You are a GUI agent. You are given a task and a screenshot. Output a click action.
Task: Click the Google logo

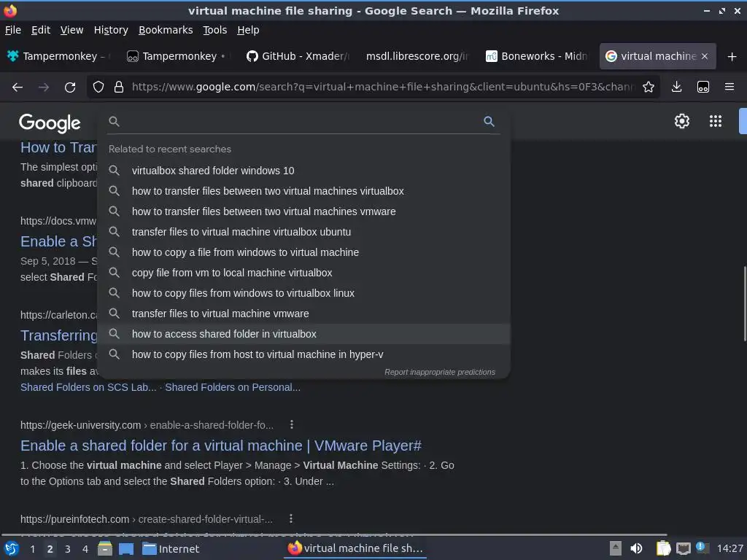click(50, 122)
